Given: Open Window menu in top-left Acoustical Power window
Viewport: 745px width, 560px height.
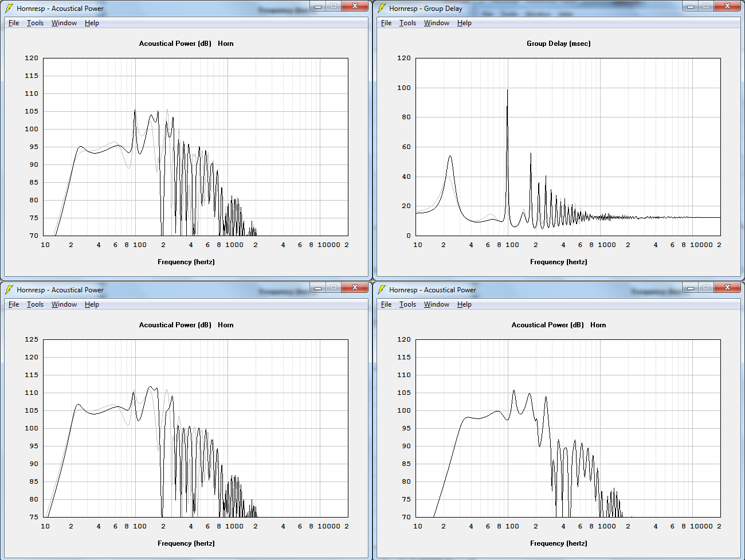Looking at the screenshot, I should pos(64,23).
